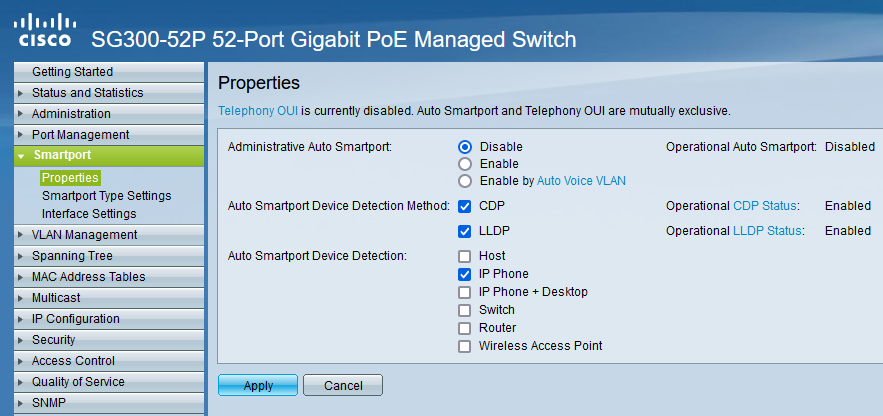Check the Router detection checkbox
This screenshot has height=416, width=883.
465,328
